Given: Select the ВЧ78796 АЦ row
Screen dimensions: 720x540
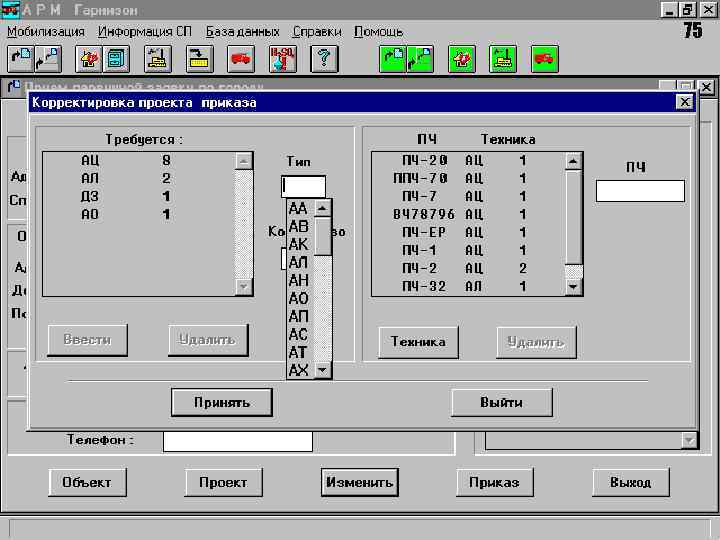Looking at the screenshot, I should pos(469,214).
